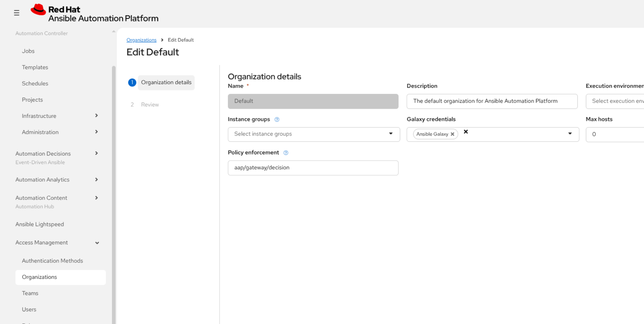Open Projects in the sidebar
Image resolution: width=644 pixels, height=324 pixels.
pyautogui.click(x=32, y=100)
